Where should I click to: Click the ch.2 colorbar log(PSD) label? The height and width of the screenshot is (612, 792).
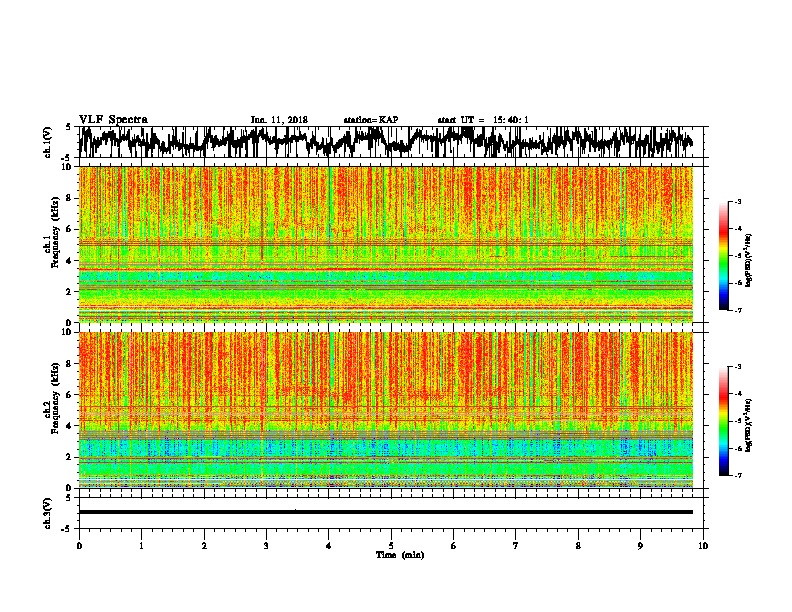748,425
